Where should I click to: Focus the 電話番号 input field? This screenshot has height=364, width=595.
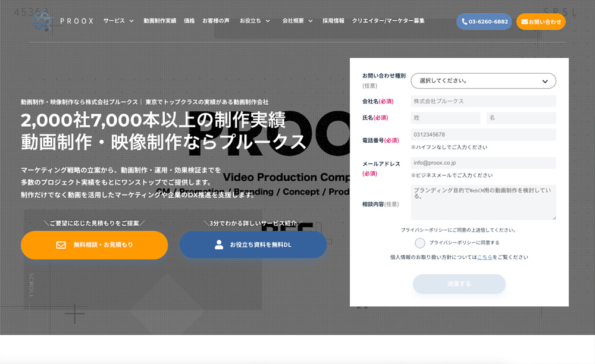click(483, 134)
